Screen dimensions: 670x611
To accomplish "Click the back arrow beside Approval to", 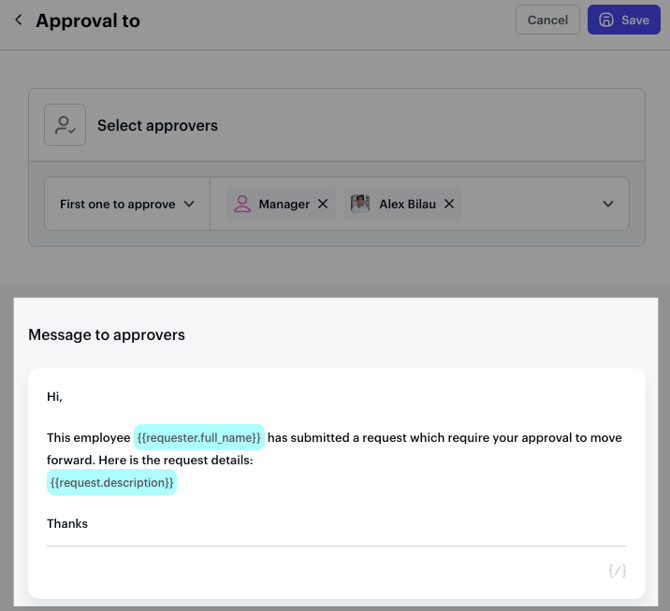I will (x=18, y=20).
